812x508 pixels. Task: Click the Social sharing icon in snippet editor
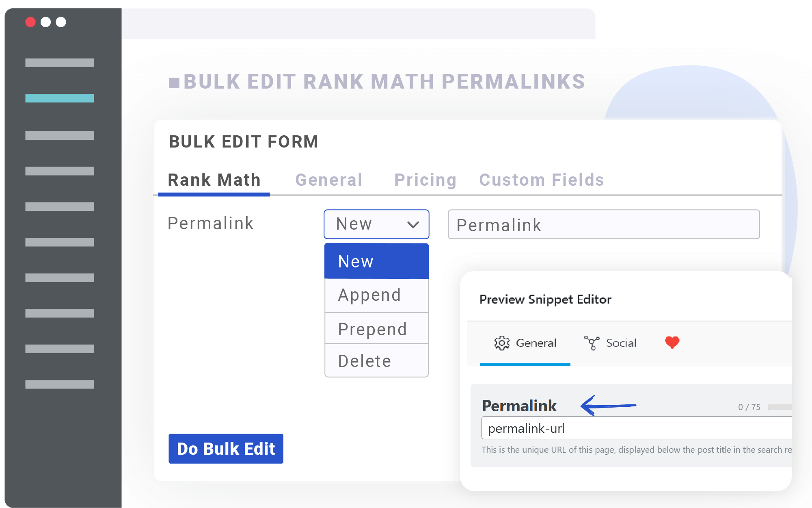click(x=589, y=343)
